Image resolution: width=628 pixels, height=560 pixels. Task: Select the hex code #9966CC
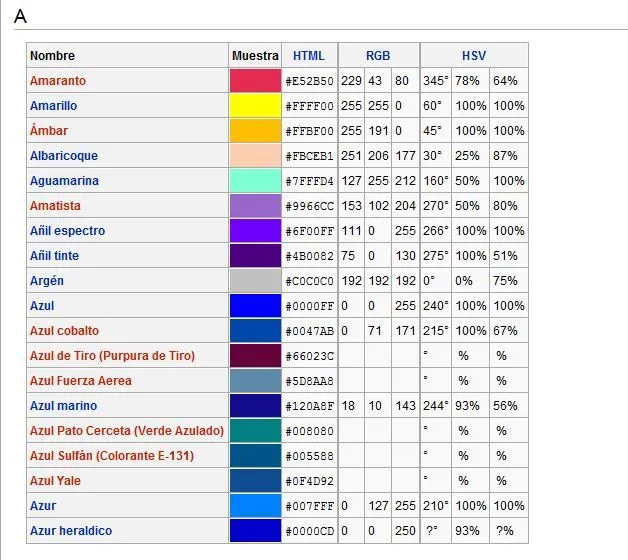309,206
